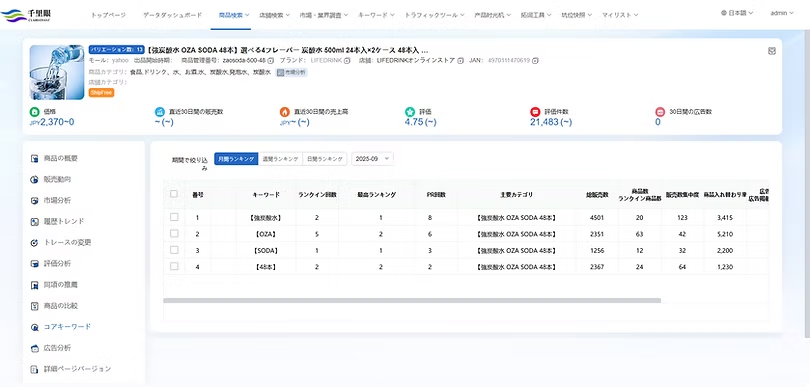Click the ShipFree orange badge
The width and height of the screenshot is (810, 387).
click(101, 92)
